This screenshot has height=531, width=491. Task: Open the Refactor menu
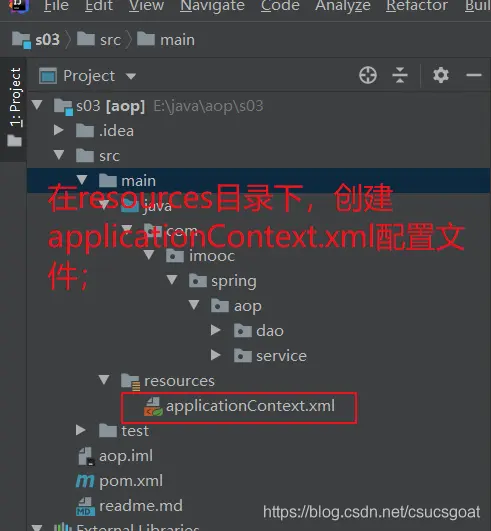point(417,5)
